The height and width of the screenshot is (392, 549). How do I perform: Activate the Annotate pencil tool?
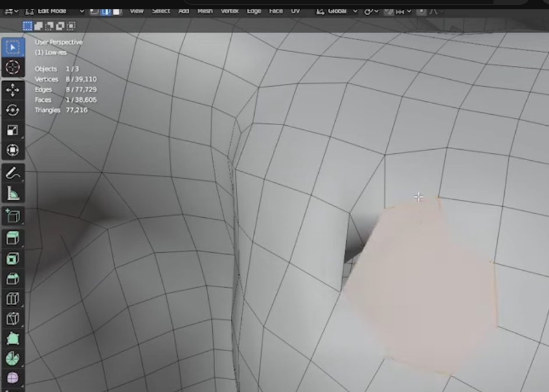tap(12, 173)
